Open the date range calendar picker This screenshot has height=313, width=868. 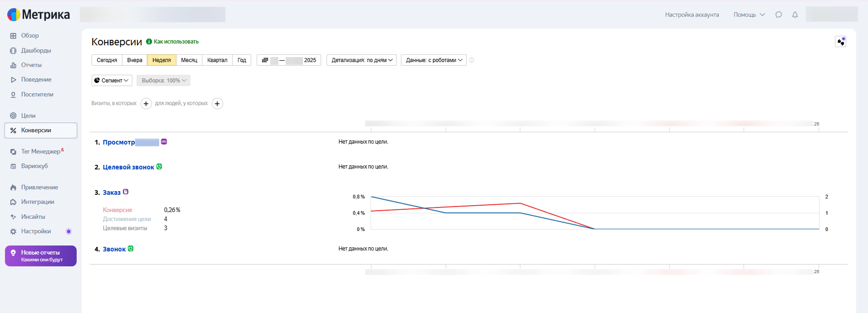coord(289,60)
